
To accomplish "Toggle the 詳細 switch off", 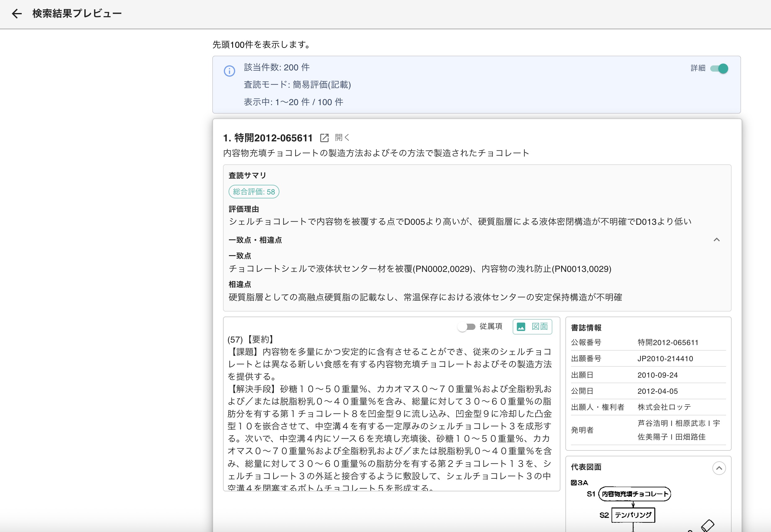I will tap(719, 68).
